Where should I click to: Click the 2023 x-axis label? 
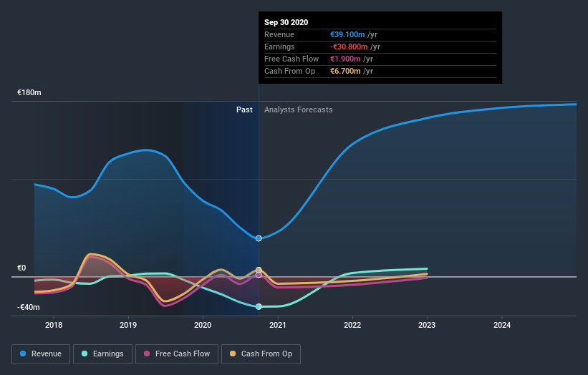[x=427, y=325]
